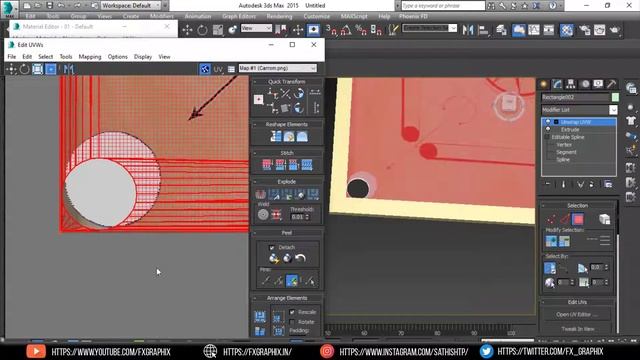Toggle multi-tile map display icon in UV editor

pos(205,69)
